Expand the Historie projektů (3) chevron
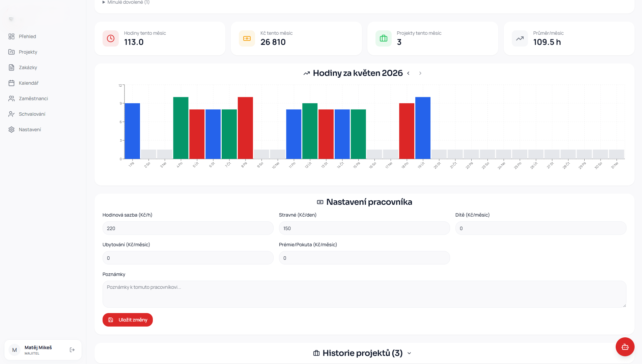642x364 pixels. pos(409,353)
